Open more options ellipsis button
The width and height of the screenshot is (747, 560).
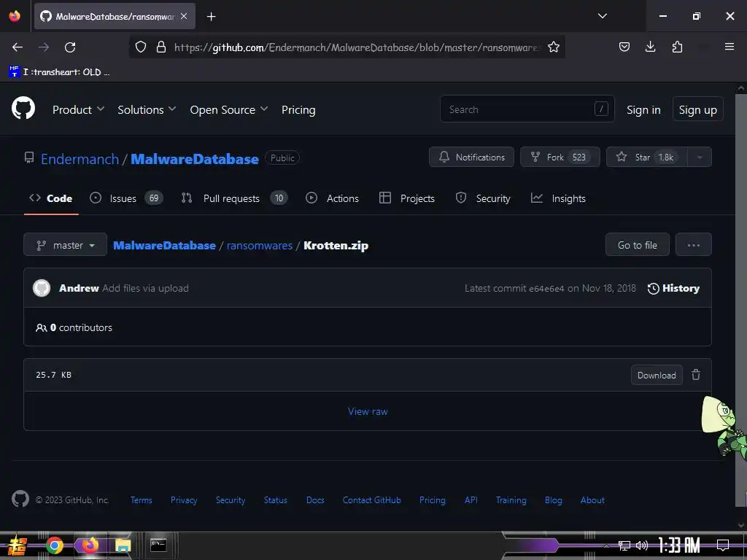pos(693,245)
